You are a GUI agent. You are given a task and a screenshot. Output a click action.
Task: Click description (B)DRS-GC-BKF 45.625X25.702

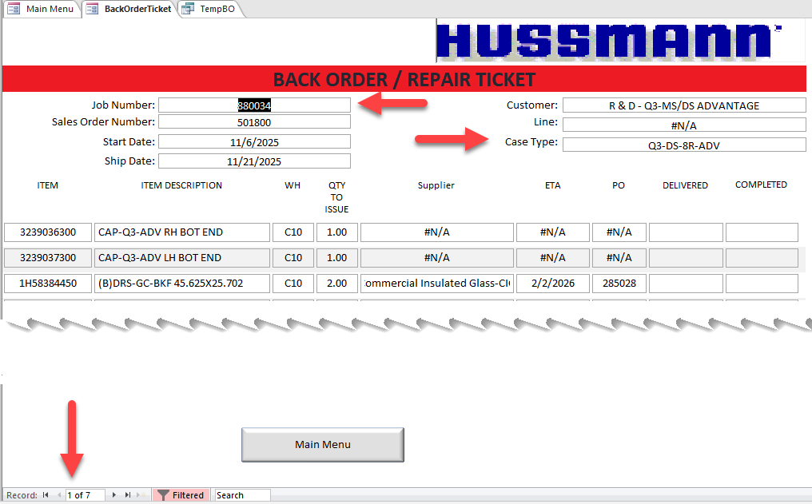click(181, 283)
